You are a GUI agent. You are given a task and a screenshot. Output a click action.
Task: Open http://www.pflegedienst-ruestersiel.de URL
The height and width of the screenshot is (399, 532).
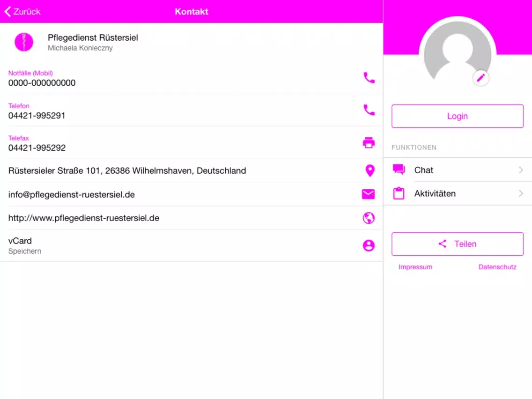click(83, 218)
